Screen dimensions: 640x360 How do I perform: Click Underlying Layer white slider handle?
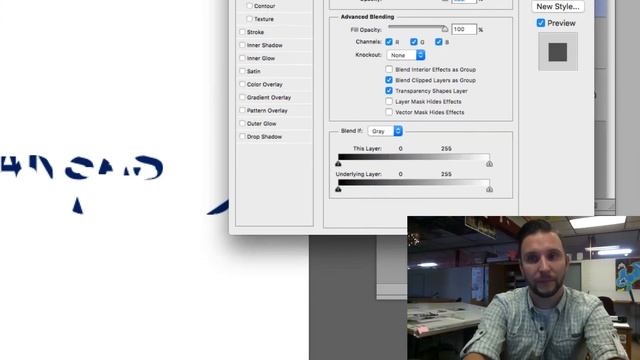489,189
